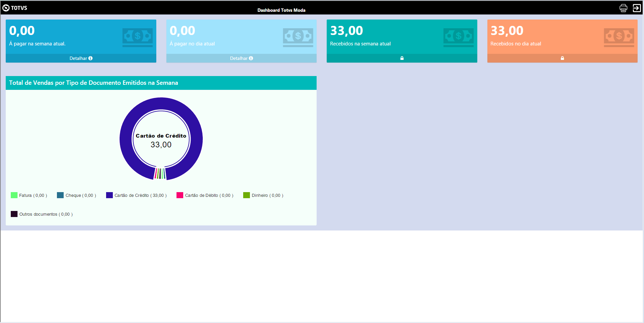Toggle Cartão de Débito legend swatch
Image resolution: width=644 pixels, height=323 pixels.
[180, 195]
